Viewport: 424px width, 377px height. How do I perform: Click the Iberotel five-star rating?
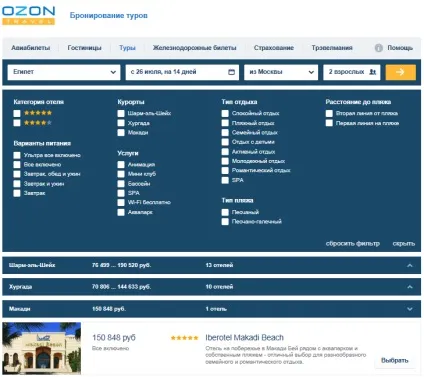(x=185, y=338)
